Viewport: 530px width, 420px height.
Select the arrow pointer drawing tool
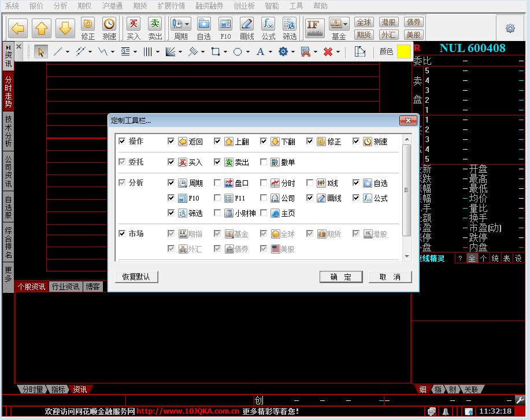tap(41, 52)
